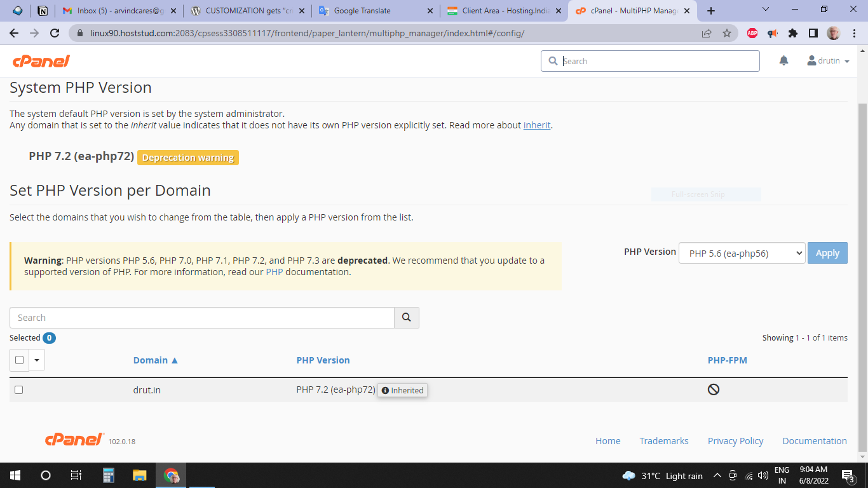Click the PHP-FPM disabled icon for drut.in

[714, 390]
